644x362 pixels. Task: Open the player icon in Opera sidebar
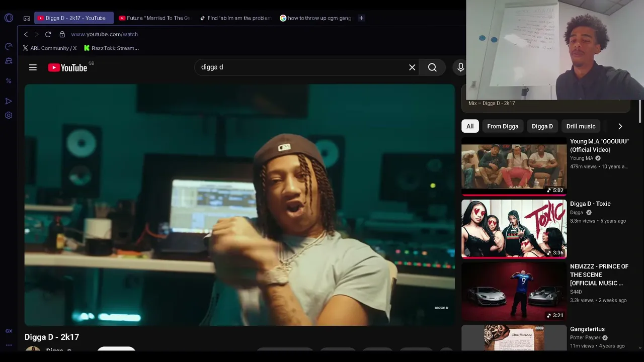[x=9, y=101]
